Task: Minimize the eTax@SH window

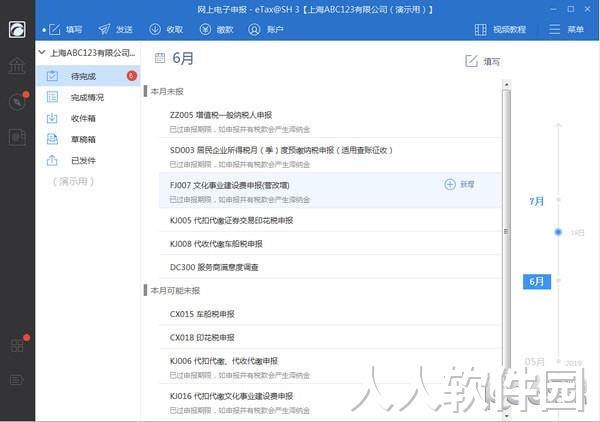Action: (x=553, y=9)
